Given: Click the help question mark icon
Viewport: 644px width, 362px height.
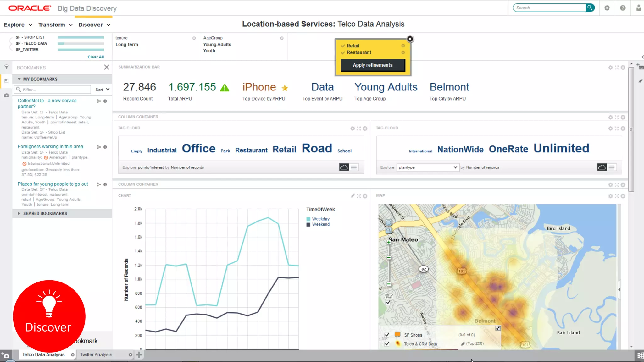Looking at the screenshot, I should point(623,8).
